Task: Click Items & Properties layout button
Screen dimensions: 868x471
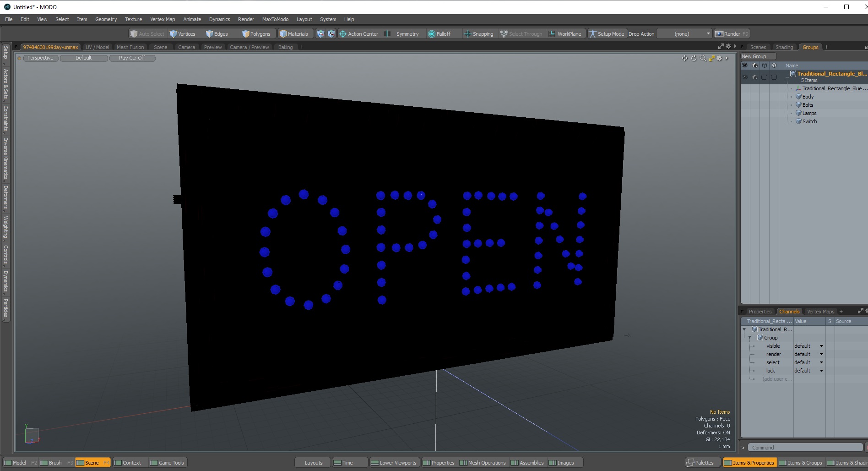Action: (749, 463)
